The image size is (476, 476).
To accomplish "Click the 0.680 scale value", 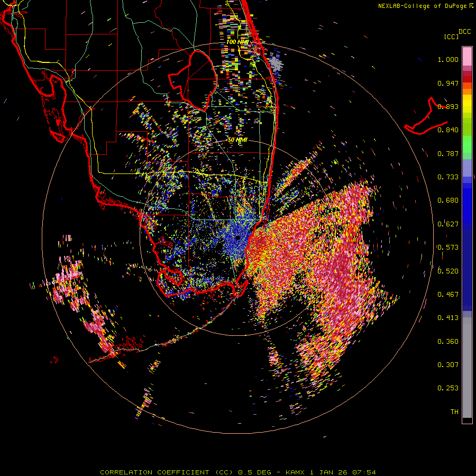I will click(448, 200).
